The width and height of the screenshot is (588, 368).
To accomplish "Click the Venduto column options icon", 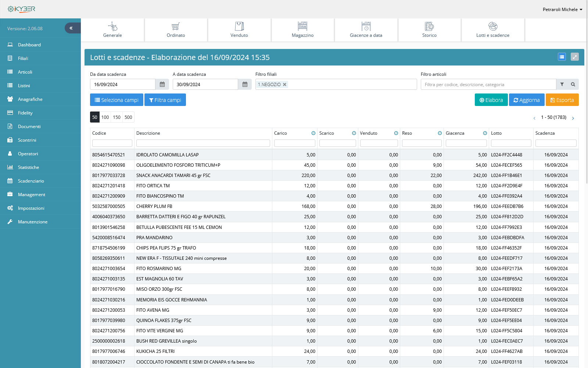I will tap(396, 133).
